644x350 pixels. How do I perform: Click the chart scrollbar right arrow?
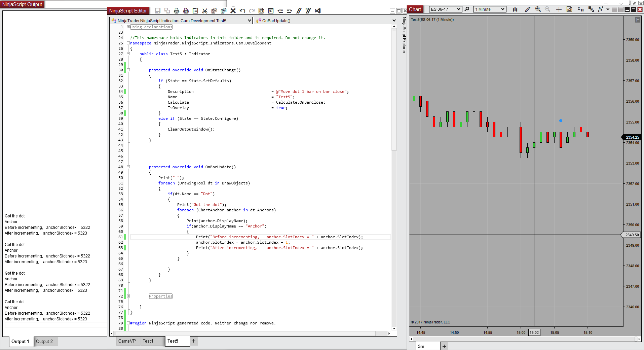point(639,339)
